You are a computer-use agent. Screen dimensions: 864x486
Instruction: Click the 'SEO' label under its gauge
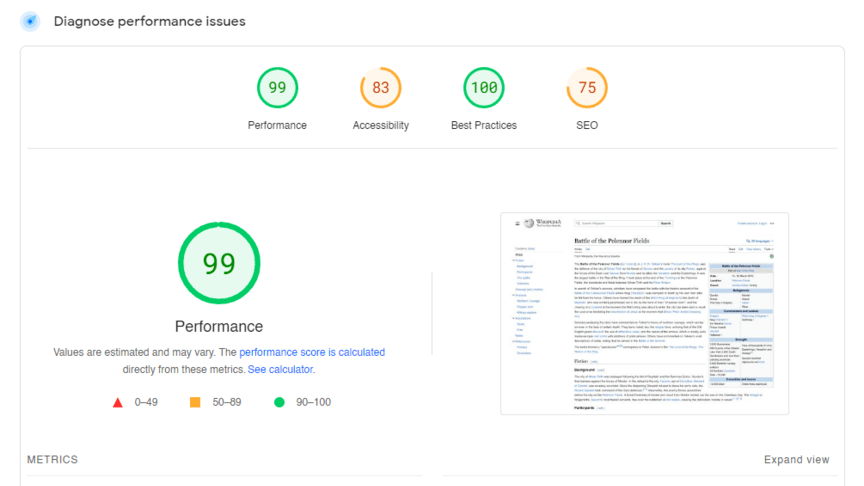(587, 125)
